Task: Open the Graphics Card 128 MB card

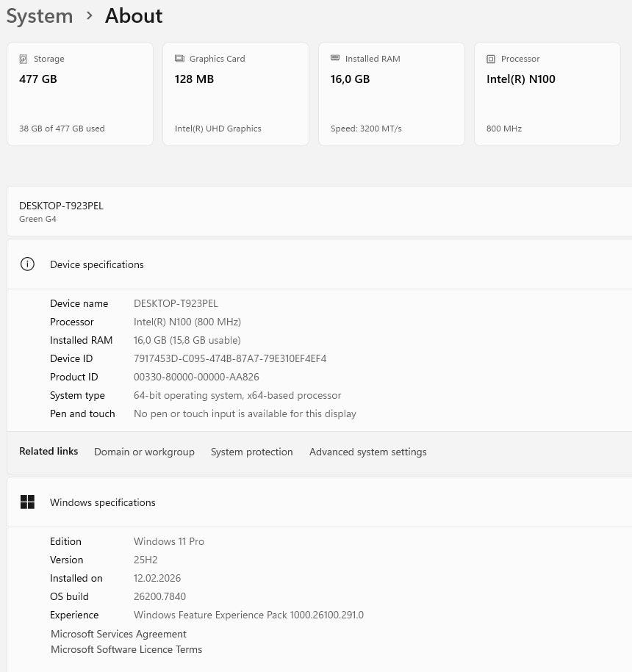Action: 235,94
